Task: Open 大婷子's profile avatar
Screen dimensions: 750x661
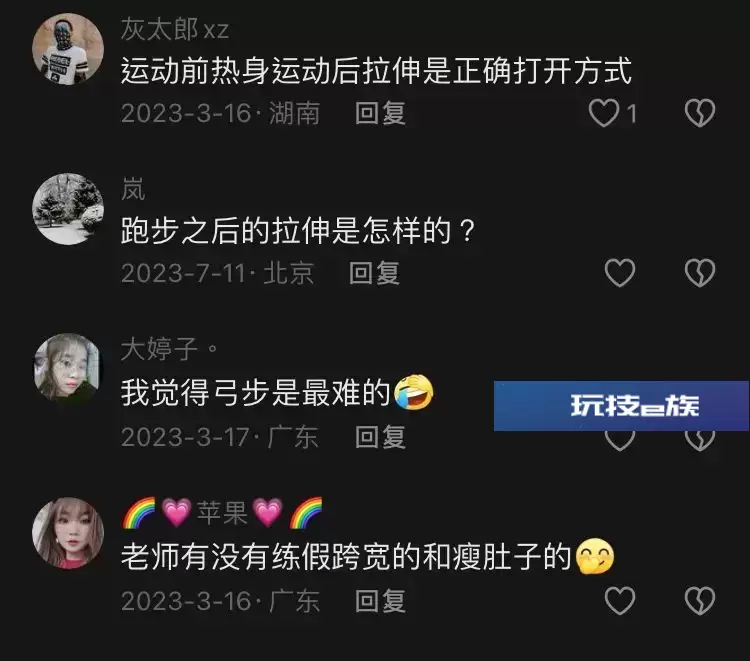Action: pos(68,369)
